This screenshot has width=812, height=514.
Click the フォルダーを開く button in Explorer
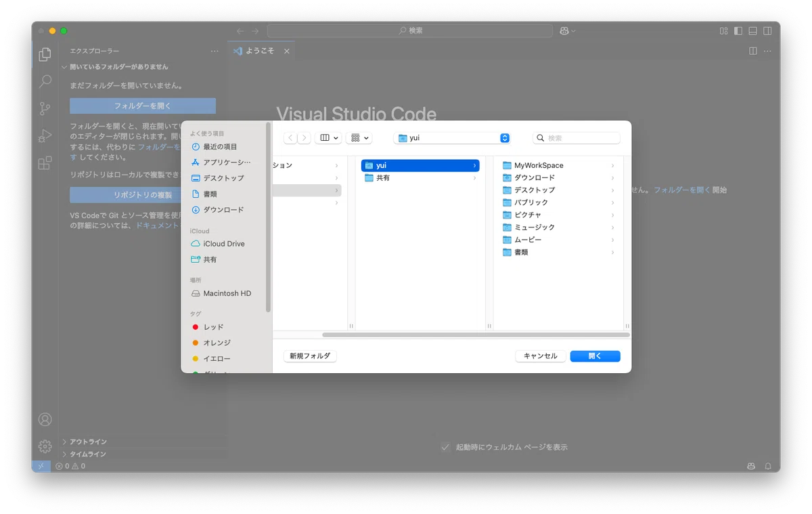(x=143, y=106)
